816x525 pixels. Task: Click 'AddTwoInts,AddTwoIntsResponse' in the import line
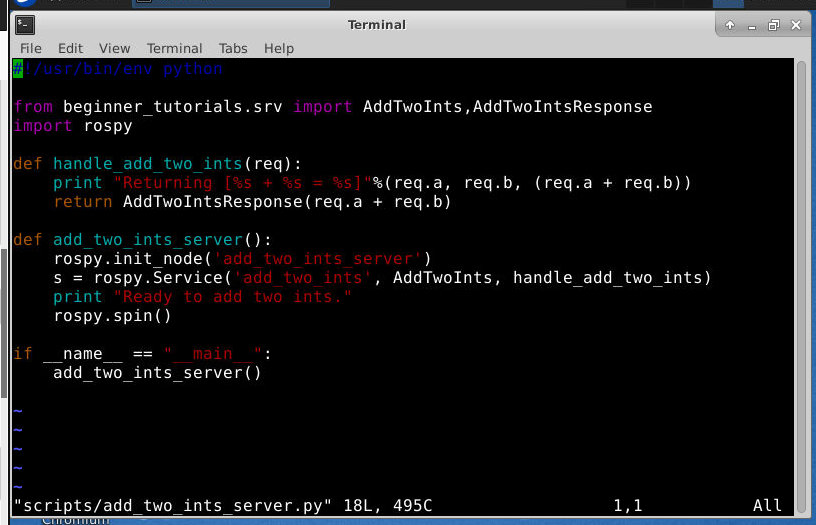pyautogui.click(x=507, y=107)
